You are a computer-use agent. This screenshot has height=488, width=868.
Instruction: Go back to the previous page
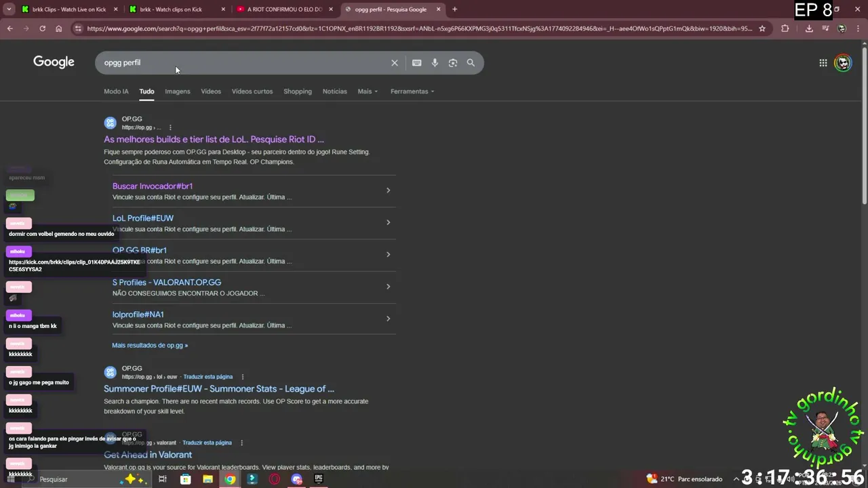[x=9, y=28]
